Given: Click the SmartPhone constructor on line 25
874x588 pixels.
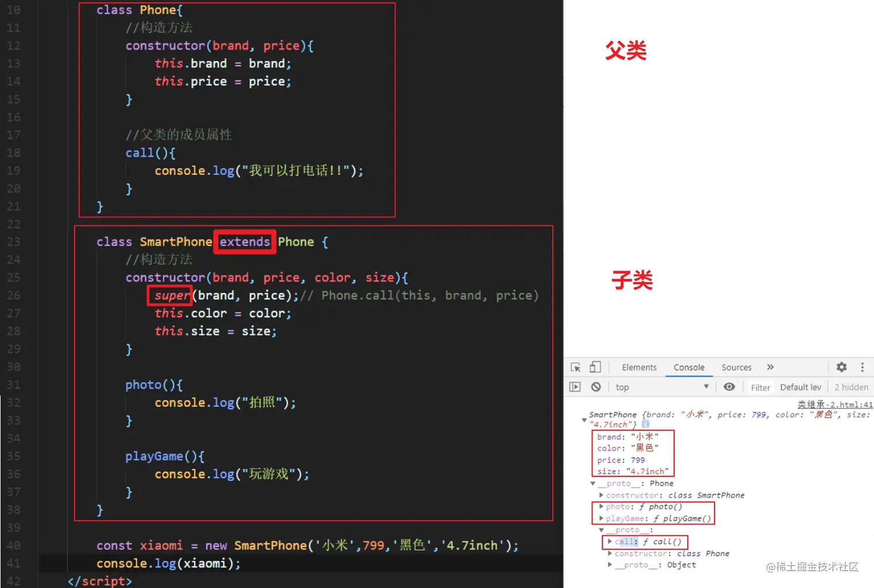Looking at the screenshot, I should click(x=266, y=278).
